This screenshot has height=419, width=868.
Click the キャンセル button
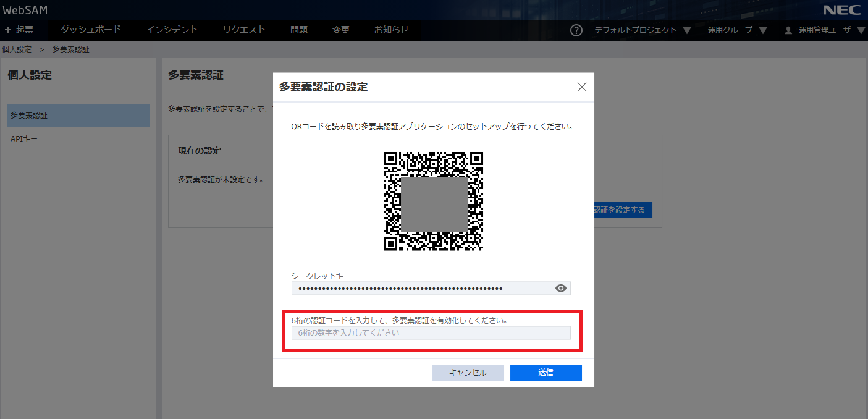468,373
